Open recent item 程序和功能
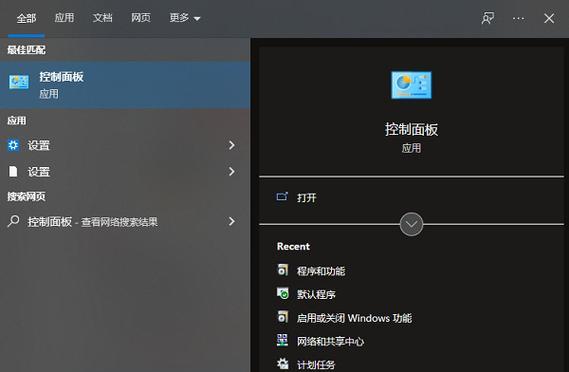 click(x=321, y=271)
